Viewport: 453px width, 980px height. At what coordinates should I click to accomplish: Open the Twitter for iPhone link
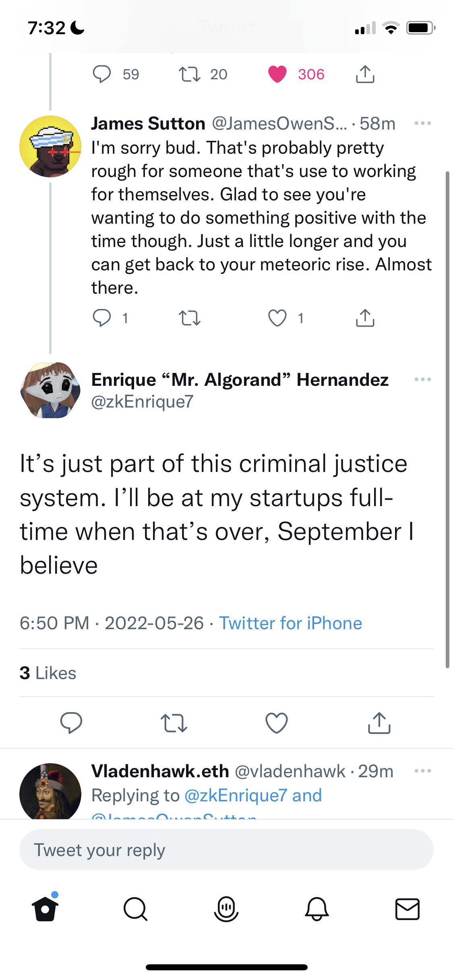click(x=290, y=623)
